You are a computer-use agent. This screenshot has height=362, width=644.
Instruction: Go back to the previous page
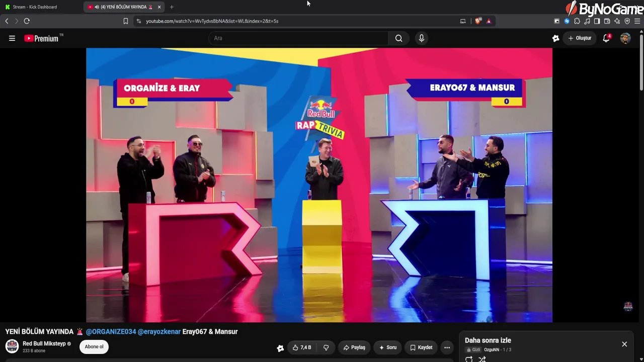pyautogui.click(x=7, y=21)
